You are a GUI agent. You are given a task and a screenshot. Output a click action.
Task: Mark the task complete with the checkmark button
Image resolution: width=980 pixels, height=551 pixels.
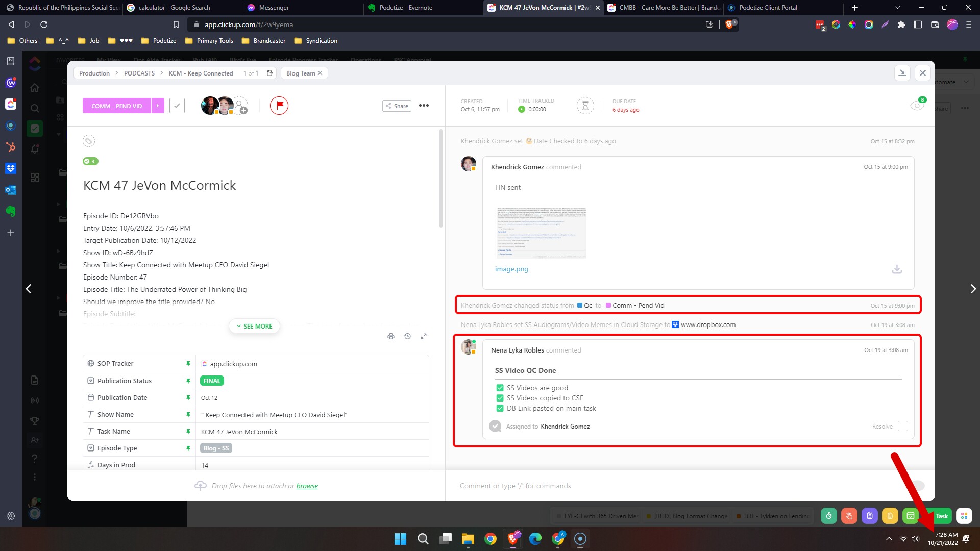click(x=177, y=106)
